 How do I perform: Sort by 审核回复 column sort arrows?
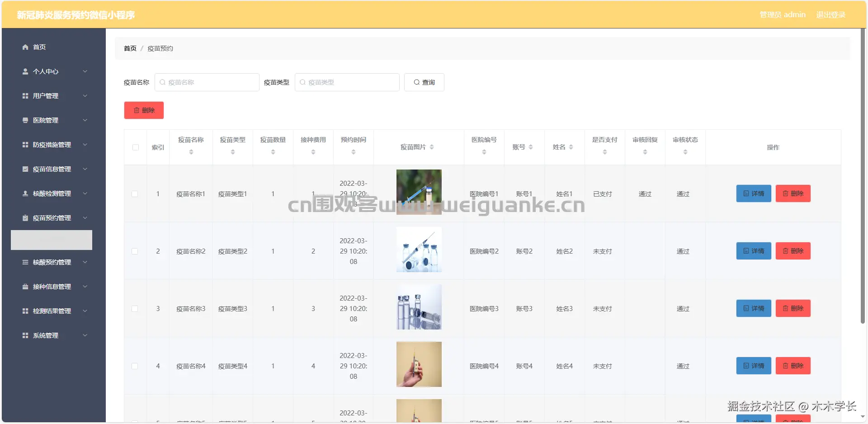tap(645, 152)
